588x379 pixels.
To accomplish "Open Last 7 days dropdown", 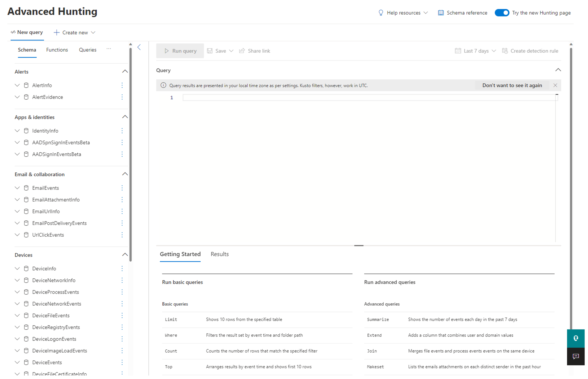I will pos(475,51).
